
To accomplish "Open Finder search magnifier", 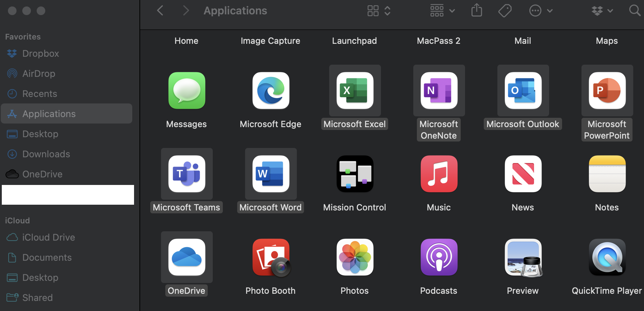I will tap(635, 10).
